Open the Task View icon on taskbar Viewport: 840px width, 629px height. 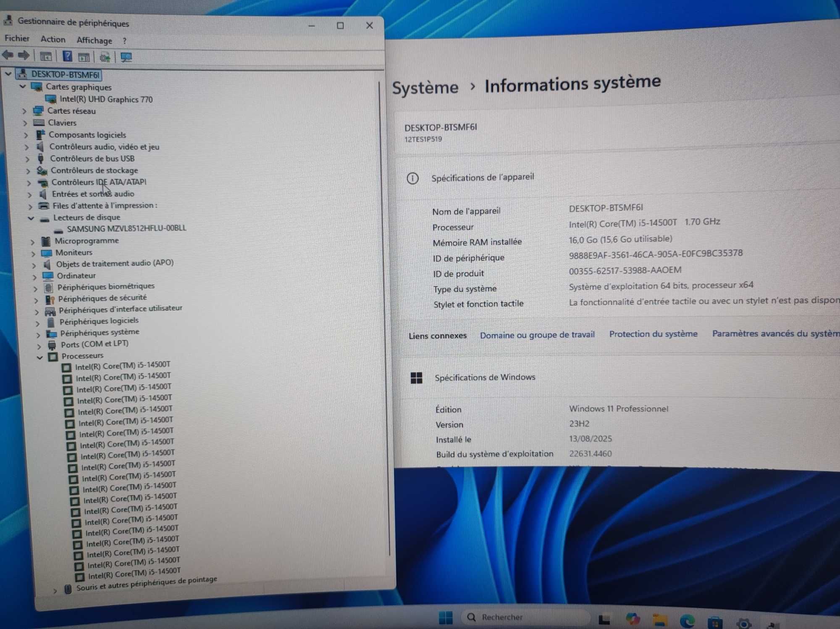(604, 619)
